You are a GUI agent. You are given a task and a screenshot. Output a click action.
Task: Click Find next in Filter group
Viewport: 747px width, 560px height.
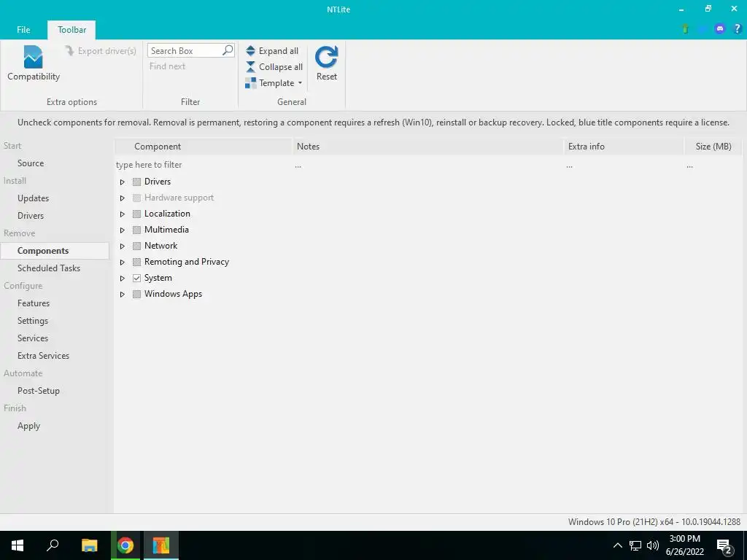[x=167, y=66]
